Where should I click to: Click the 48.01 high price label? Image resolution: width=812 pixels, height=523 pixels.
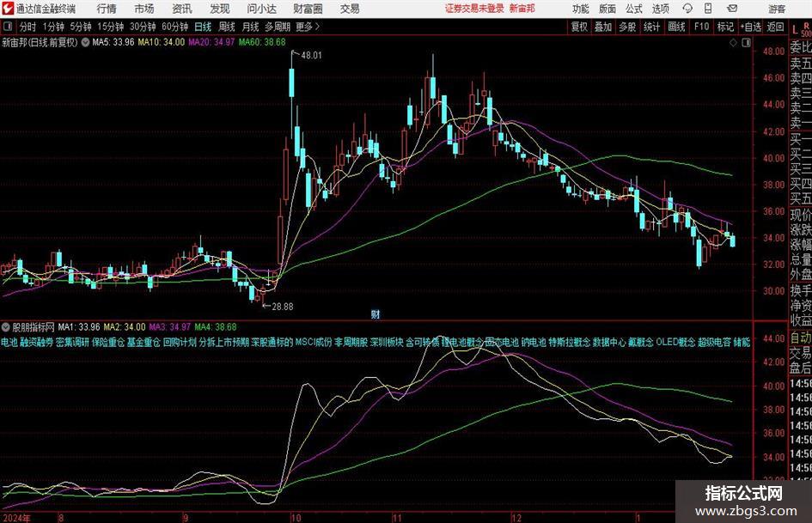[x=311, y=55]
